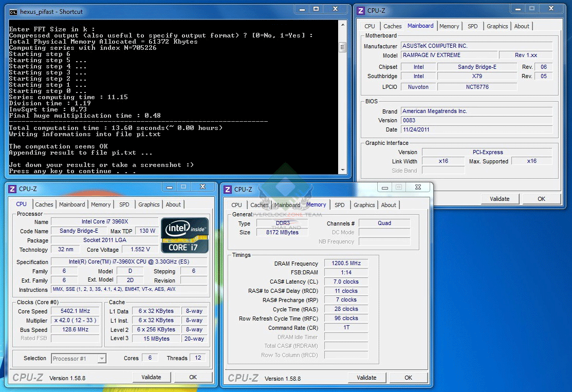Click Validate in the Memory window

coord(366,378)
